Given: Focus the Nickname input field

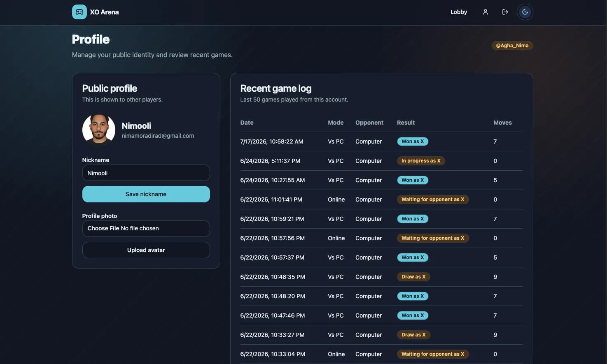Looking at the screenshot, I should click(146, 173).
